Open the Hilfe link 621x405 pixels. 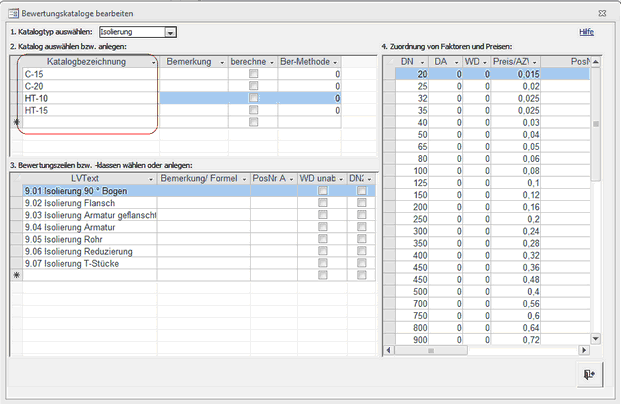(x=587, y=33)
